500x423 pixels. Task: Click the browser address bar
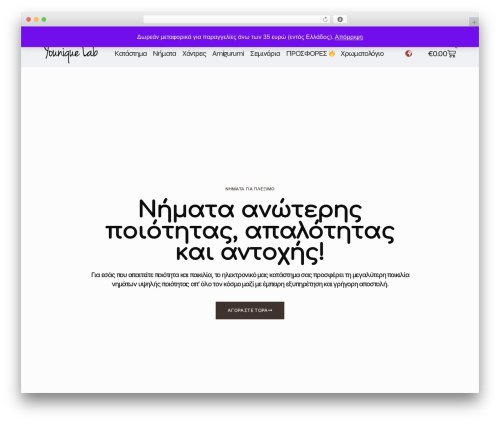237,19
